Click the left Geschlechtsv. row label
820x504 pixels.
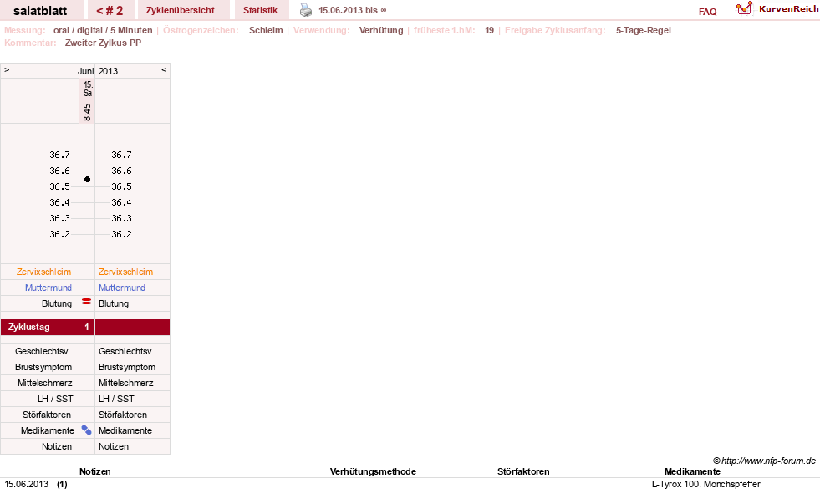pyautogui.click(x=43, y=351)
